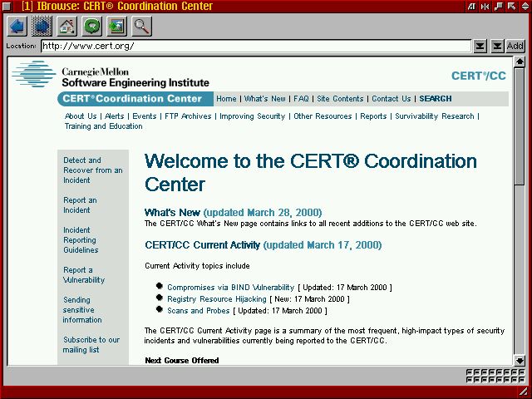
Task: Click 'Current Activity topics include' text
Action: [197, 266]
